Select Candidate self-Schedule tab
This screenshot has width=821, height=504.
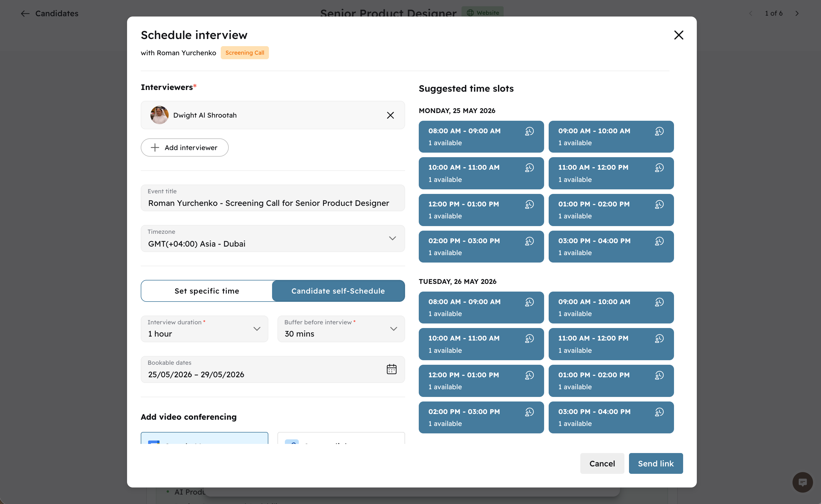tap(338, 291)
